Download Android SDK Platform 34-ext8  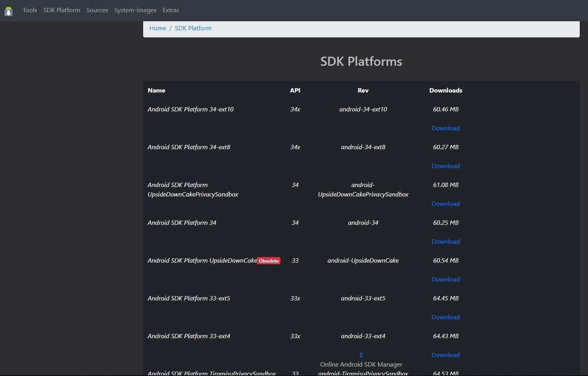tap(446, 166)
